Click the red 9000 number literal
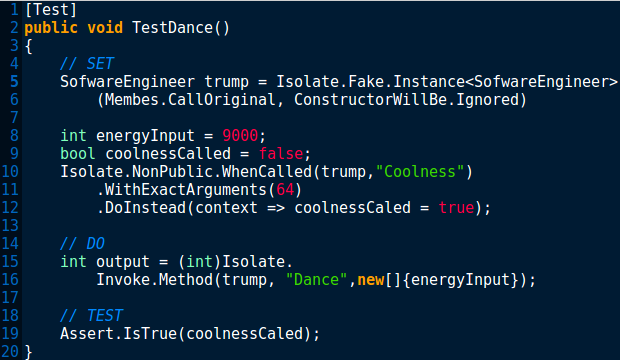Screen dimensions: 620x360 point(240,136)
